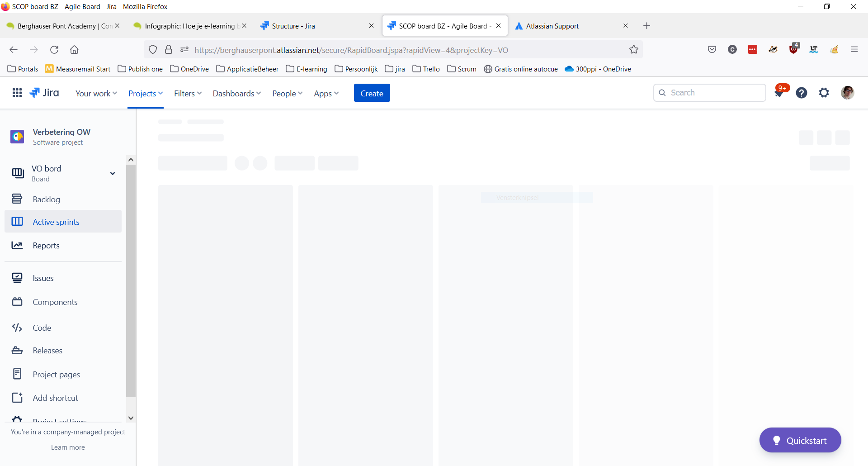This screenshot has height=466, width=868.
Task: Open the Releases page
Action: (47, 350)
